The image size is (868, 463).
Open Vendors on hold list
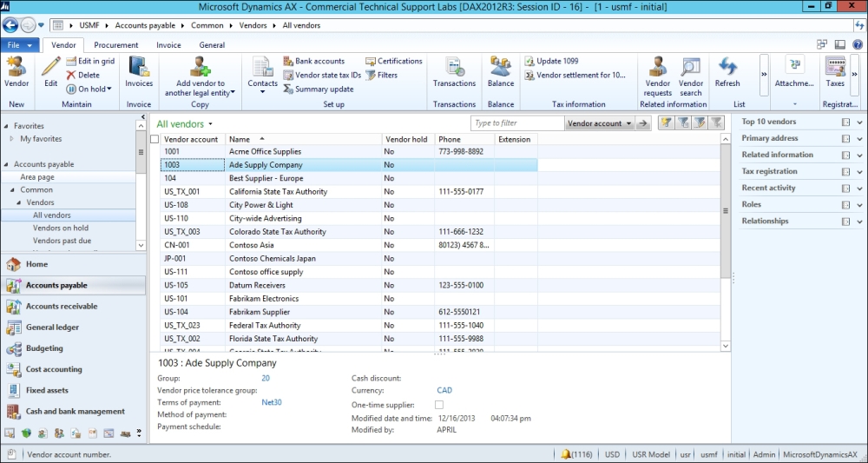(61, 228)
